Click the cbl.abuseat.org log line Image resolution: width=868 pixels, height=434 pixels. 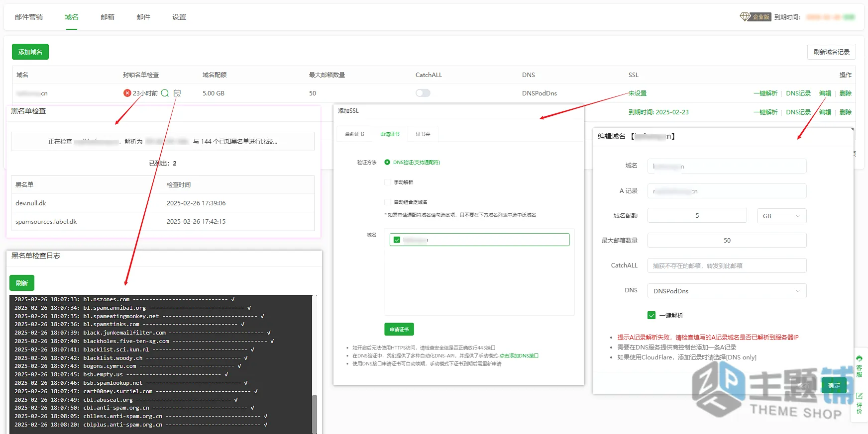[126, 400]
